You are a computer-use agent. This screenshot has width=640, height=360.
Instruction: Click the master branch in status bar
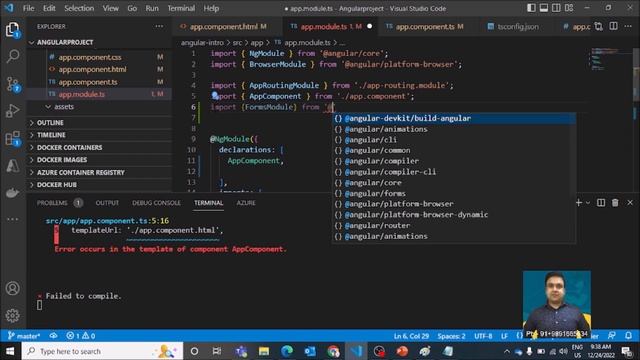(24, 336)
